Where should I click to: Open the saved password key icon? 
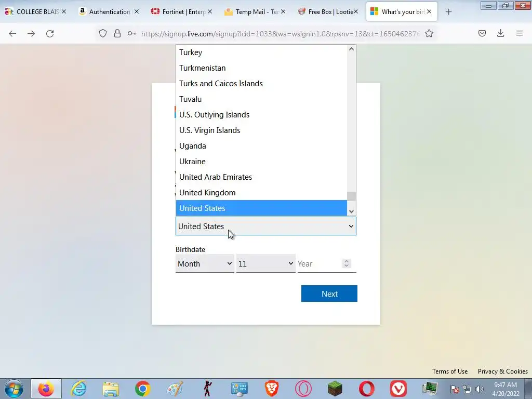(132, 33)
